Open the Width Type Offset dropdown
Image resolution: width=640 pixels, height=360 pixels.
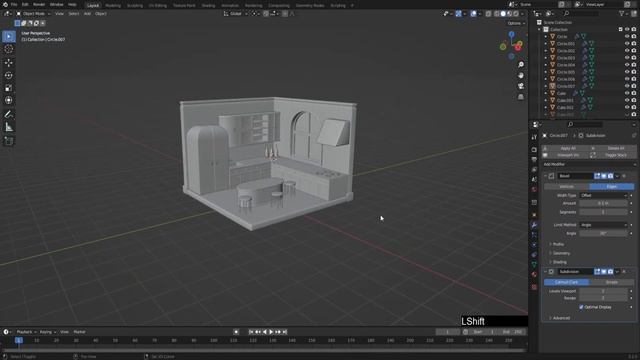[603, 196]
